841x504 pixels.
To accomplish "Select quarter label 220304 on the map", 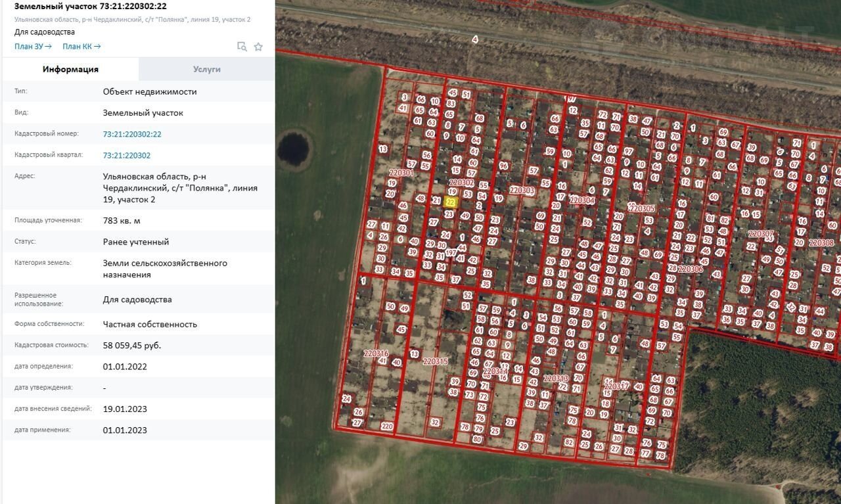I will point(582,200).
